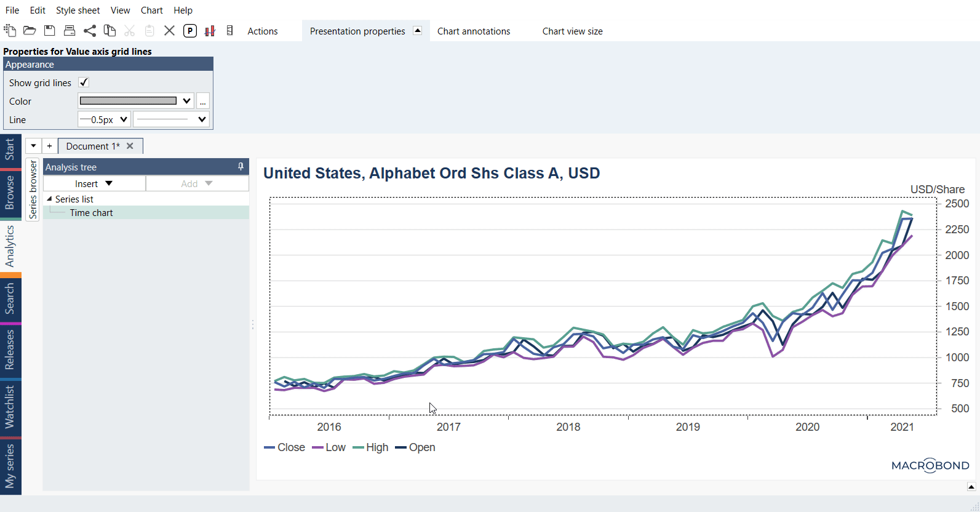The width and height of the screenshot is (980, 512).
Task: Open the Add dropdown in Analysis tree
Action: click(x=197, y=183)
